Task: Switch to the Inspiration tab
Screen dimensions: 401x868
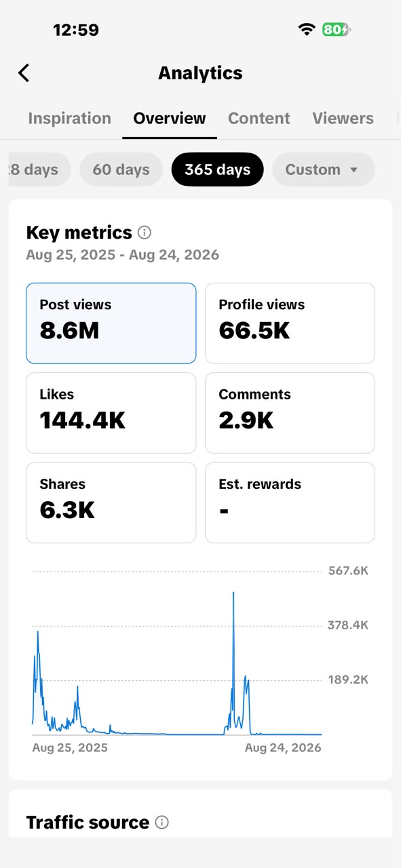Action: (69, 118)
